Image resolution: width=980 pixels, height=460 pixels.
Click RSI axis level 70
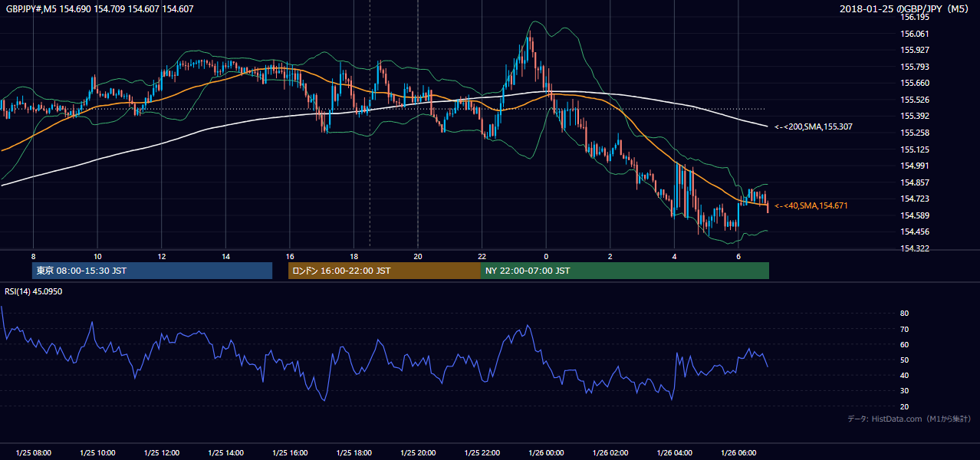coord(905,329)
